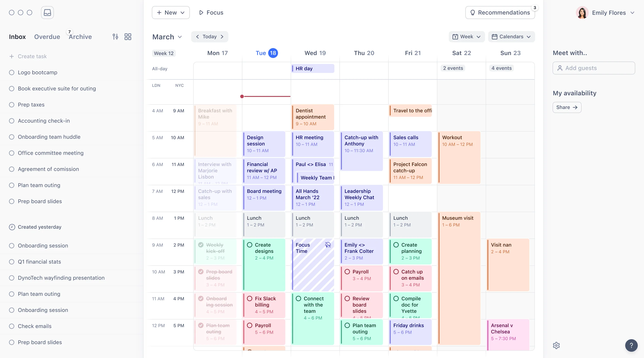Click the person icon in Add guests
The image size is (644, 358).
pos(560,68)
